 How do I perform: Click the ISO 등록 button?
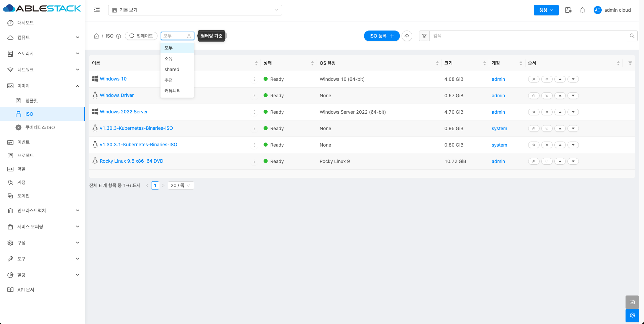381,36
